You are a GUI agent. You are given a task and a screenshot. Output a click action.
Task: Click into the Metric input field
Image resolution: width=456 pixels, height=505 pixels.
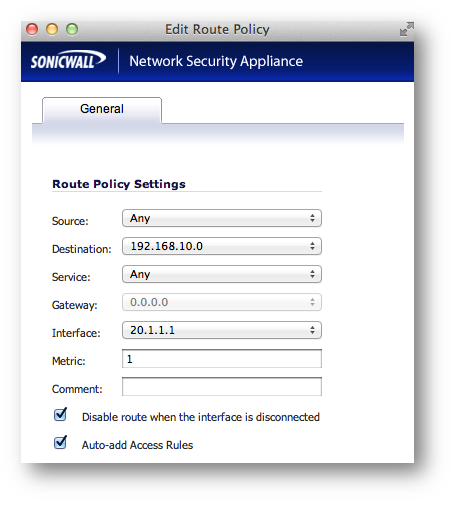tap(222, 359)
